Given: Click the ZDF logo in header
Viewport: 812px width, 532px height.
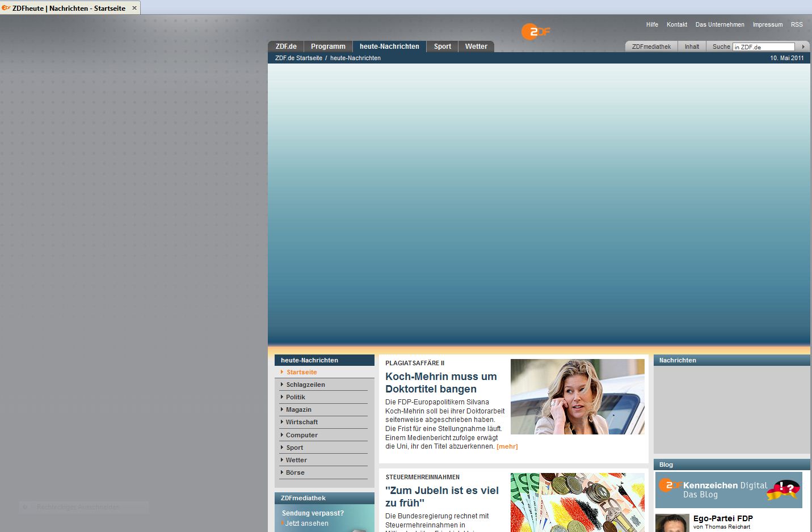Looking at the screenshot, I should point(536,32).
